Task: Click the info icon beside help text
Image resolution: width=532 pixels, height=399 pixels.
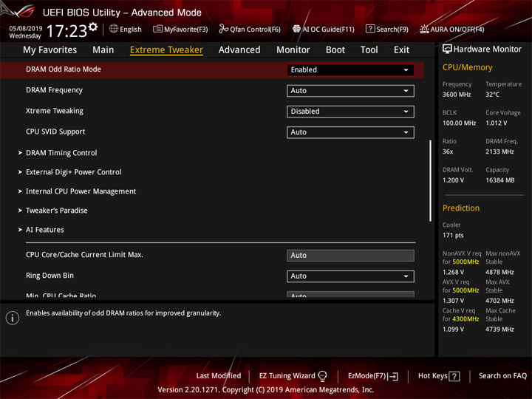Action: 13,318
